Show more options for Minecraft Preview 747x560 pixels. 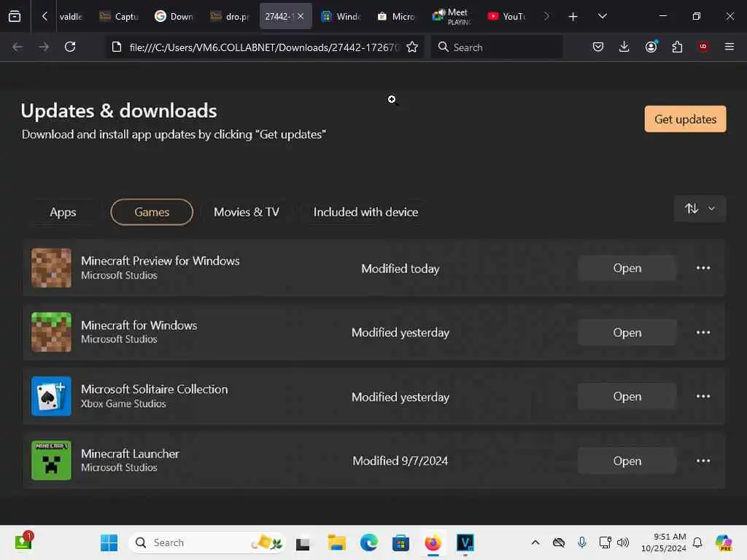pyautogui.click(x=703, y=268)
